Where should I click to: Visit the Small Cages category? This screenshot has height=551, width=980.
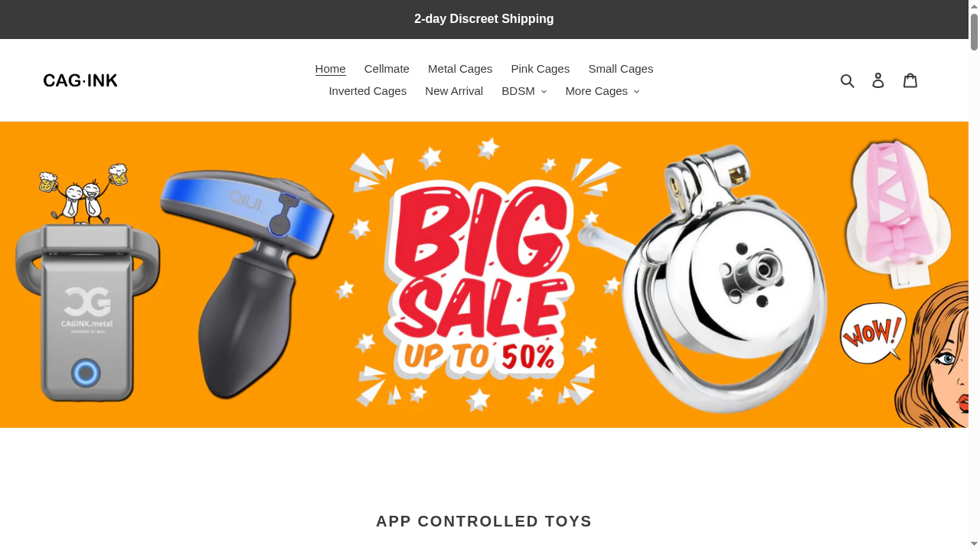(x=621, y=69)
